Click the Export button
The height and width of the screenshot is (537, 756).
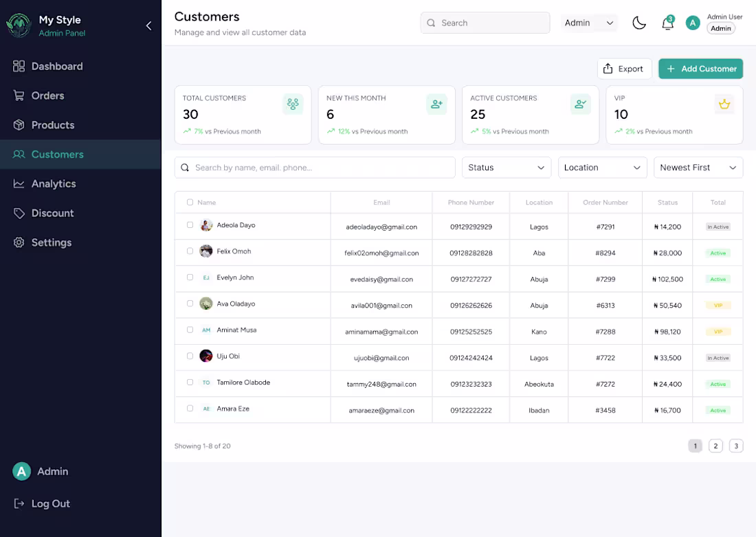tap(624, 69)
